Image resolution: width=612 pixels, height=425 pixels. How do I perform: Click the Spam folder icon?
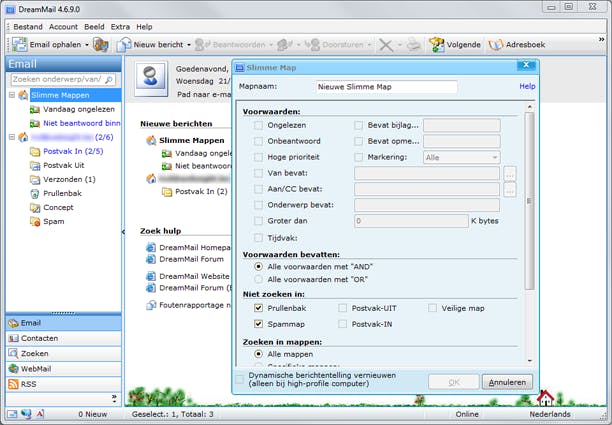click(35, 222)
